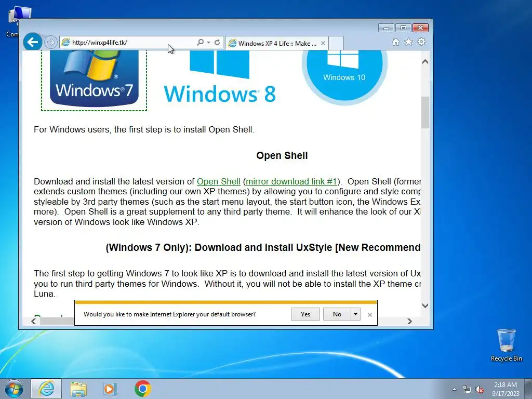The width and height of the screenshot is (532, 399).
Task: Click the IE page icon in address bar
Action: point(65,43)
